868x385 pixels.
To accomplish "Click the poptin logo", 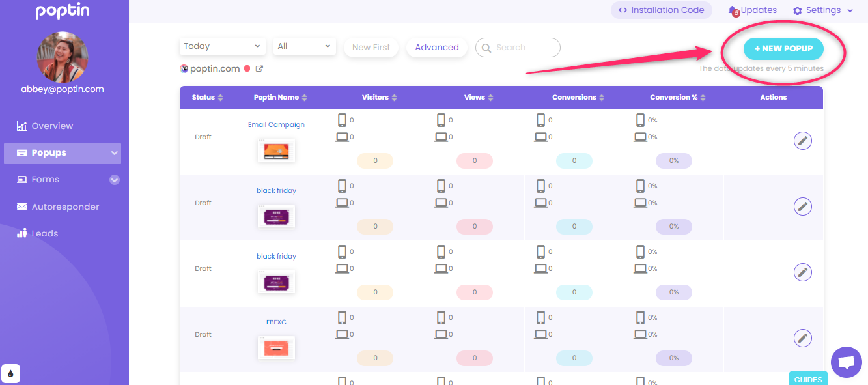I will tap(63, 11).
